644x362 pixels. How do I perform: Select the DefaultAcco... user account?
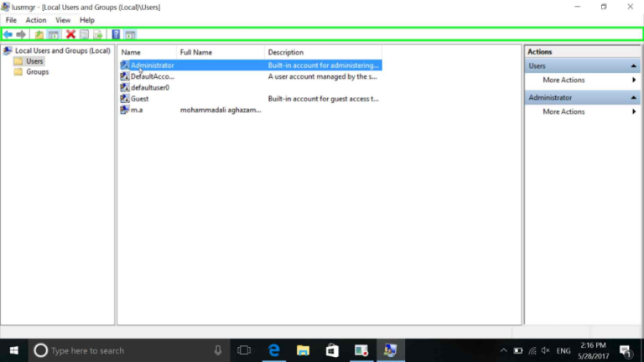[x=153, y=76]
